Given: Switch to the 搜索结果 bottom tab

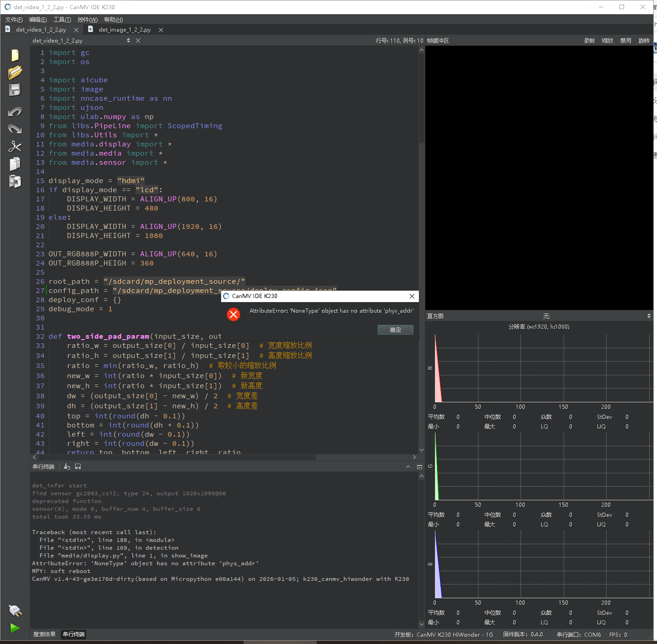Looking at the screenshot, I should pos(44,634).
